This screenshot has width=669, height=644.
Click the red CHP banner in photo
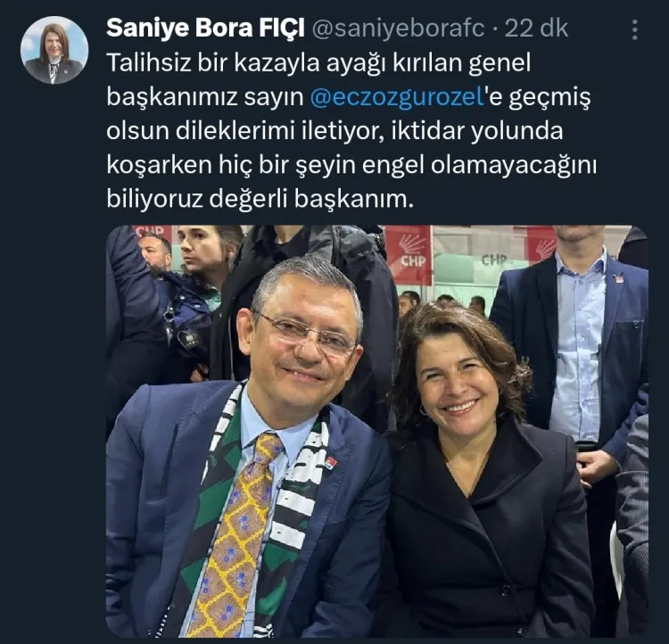pos(409,254)
